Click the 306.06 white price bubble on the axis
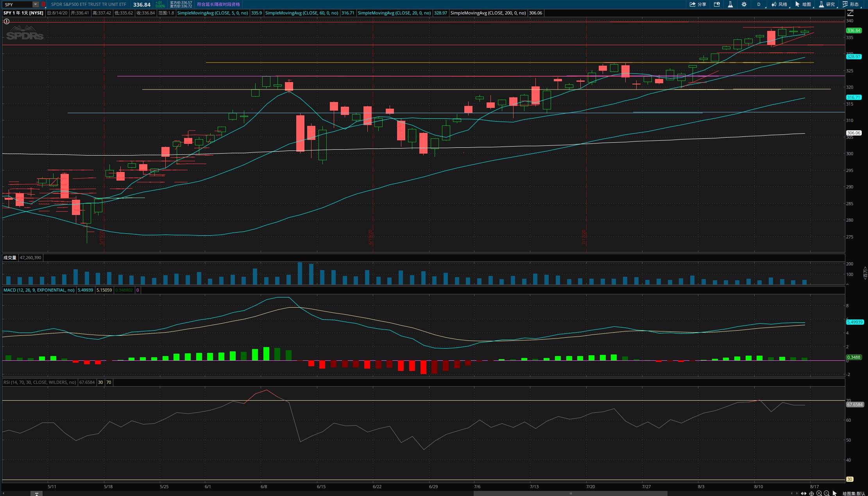Screen dimensions: 868x496 pos(854,133)
